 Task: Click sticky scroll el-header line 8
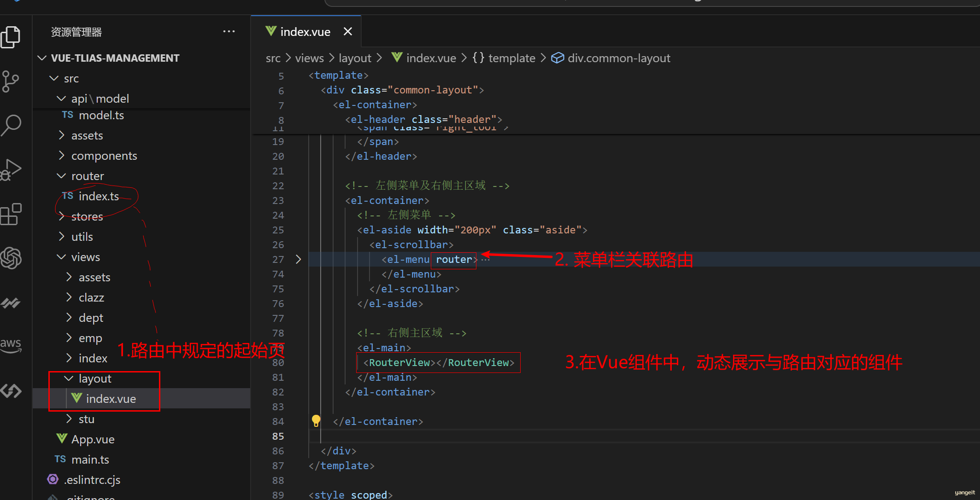click(424, 119)
